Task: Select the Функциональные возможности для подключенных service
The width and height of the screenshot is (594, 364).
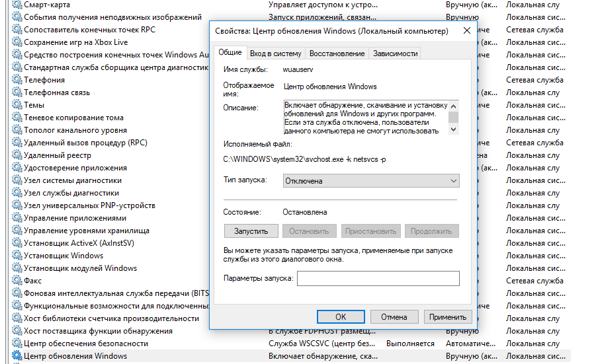Action: 116,306
